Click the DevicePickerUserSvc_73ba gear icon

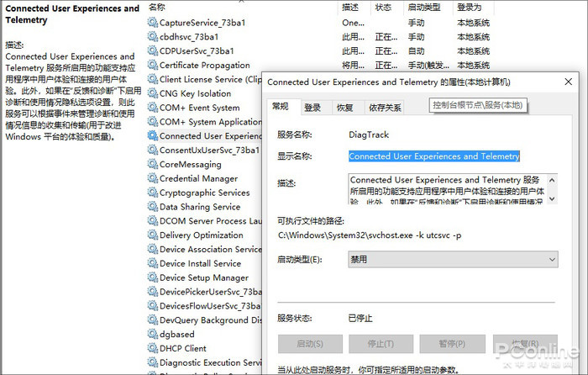point(153,292)
